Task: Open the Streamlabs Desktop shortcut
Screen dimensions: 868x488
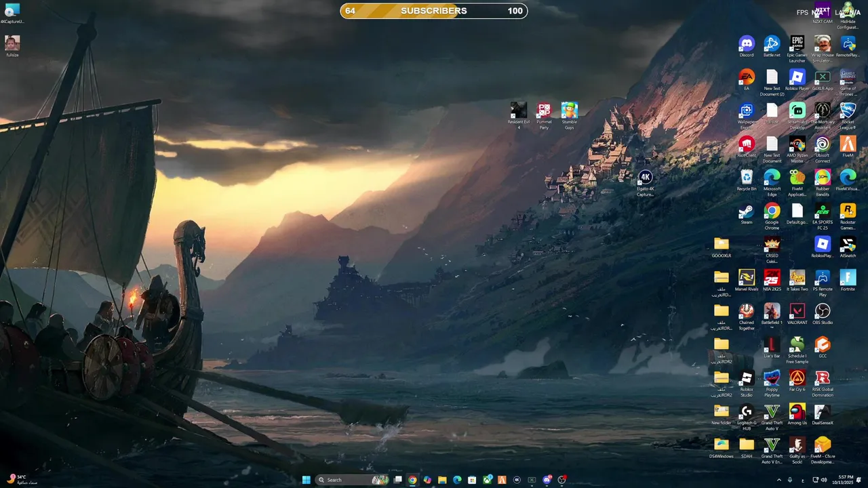Action: coord(797,116)
